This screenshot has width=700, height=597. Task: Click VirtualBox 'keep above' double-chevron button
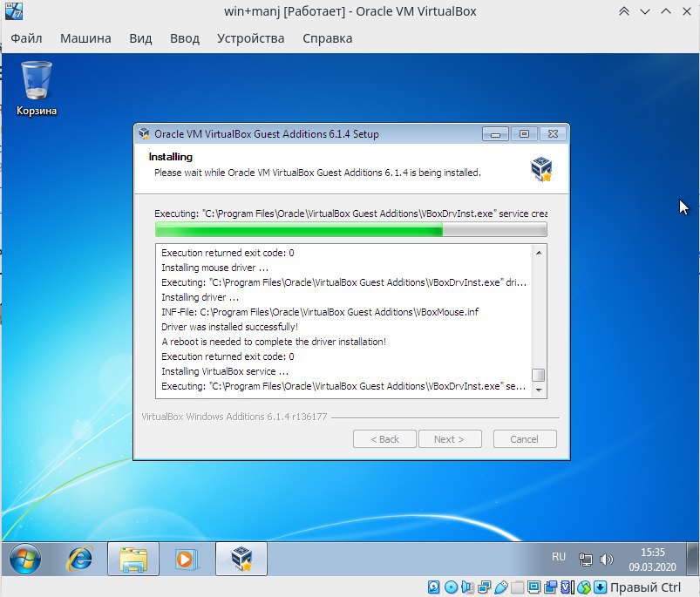[624, 11]
